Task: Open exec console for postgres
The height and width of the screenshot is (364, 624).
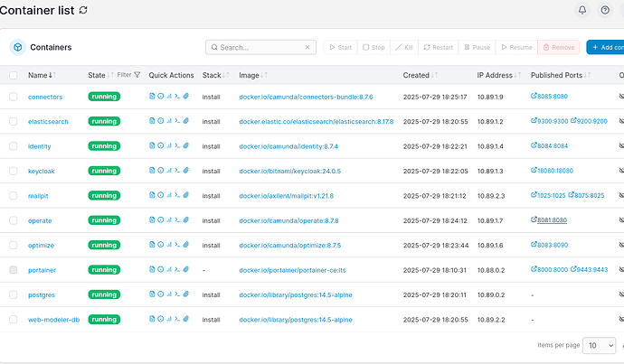Action: point(177,294)
